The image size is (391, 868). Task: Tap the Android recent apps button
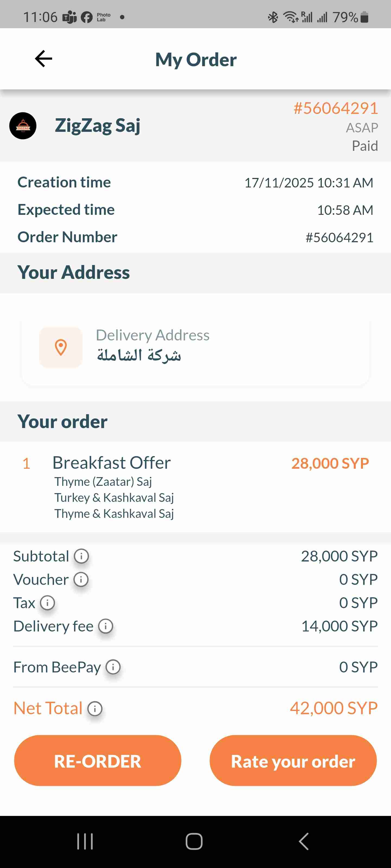click(x=85, y=841)
